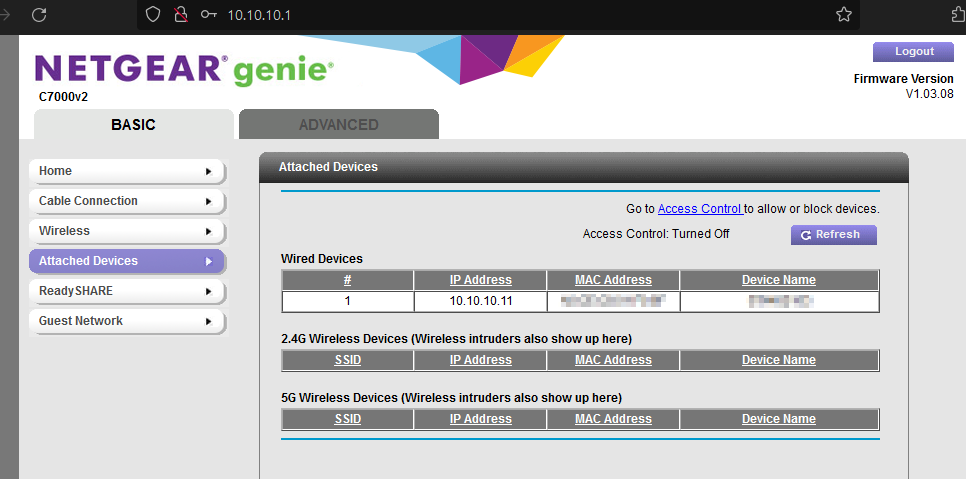Click the arrow next to Cable Connection

tap(209, 201)
